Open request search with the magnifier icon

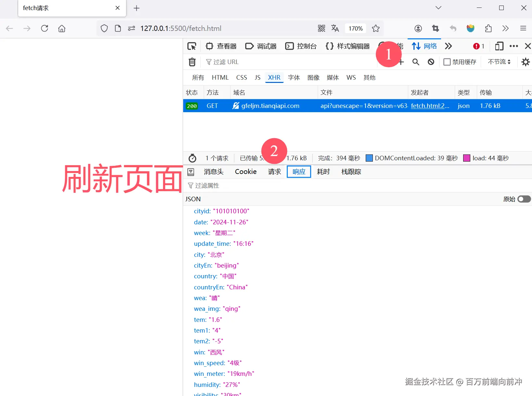pos(416,62)
